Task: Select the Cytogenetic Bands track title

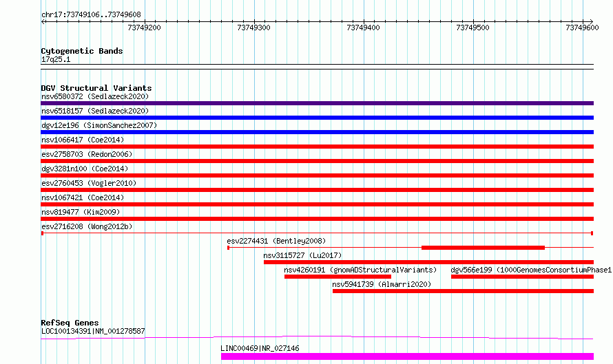Action: pos(82,51)
